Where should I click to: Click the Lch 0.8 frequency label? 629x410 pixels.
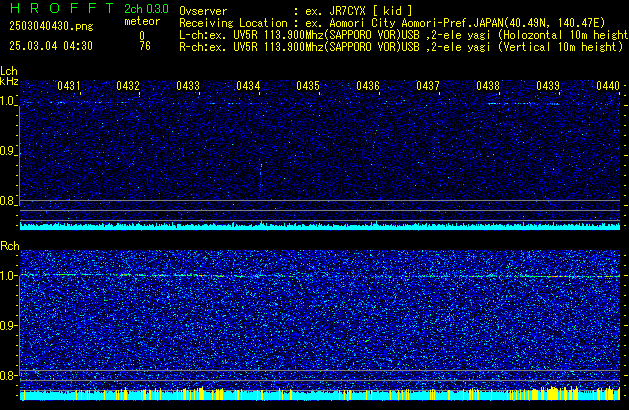click(8, 201)
